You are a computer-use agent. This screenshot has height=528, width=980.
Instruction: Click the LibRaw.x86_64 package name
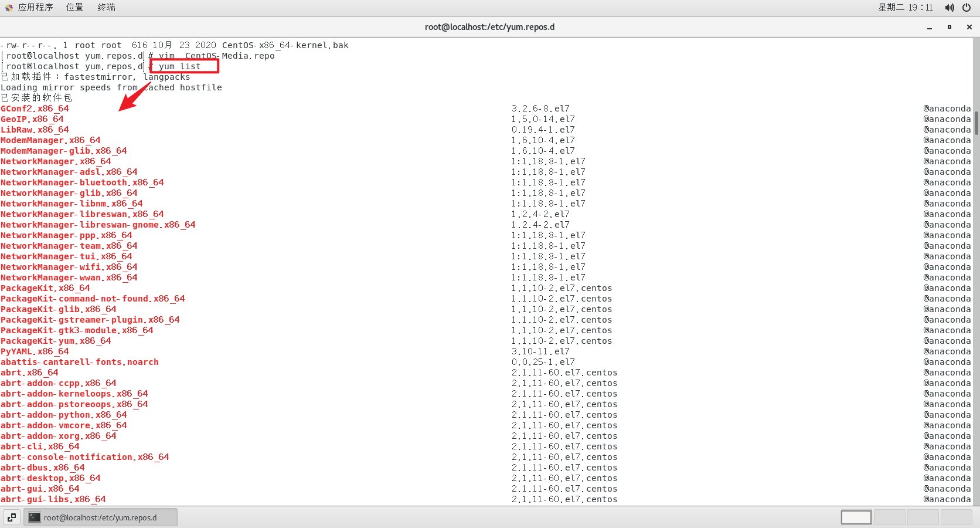tap(35, 130)
